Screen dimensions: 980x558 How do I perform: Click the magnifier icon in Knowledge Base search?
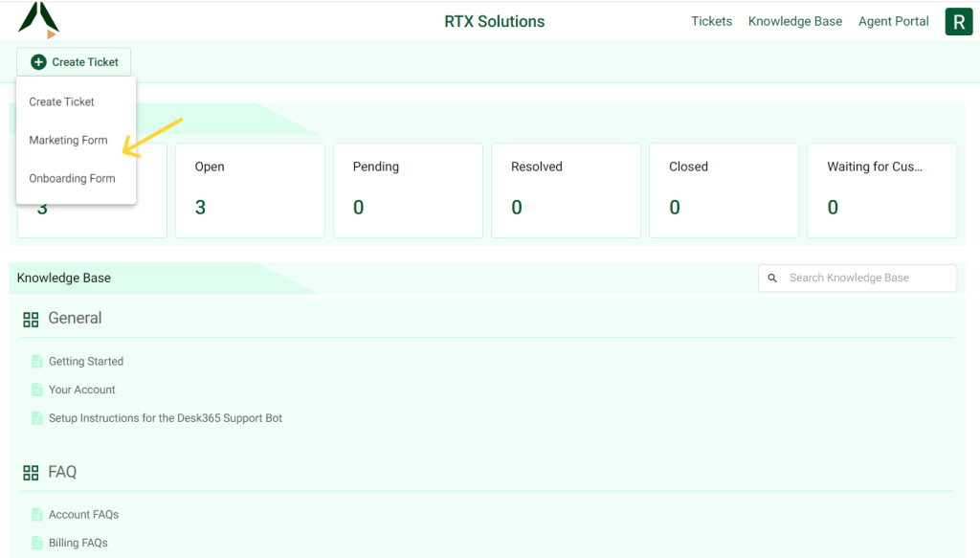point(772,278)
